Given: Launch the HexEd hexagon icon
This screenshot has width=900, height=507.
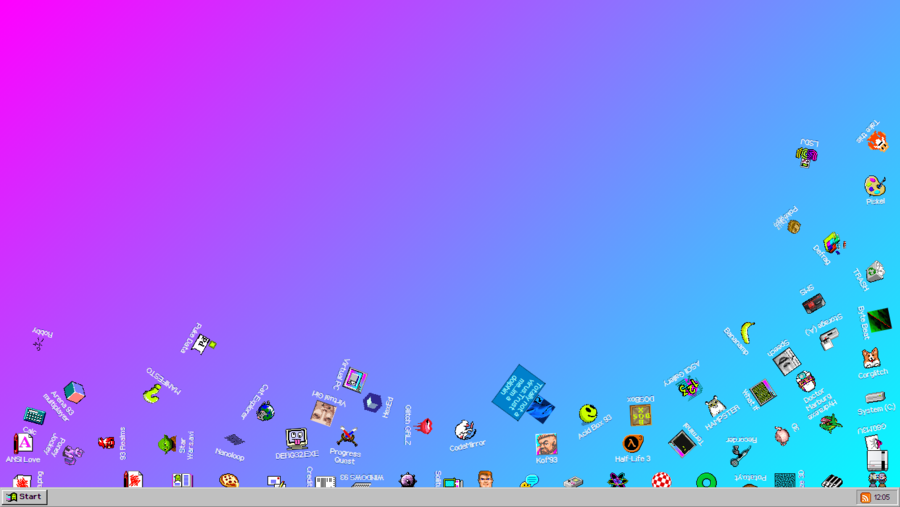Looking at the screenshot, I should click(373, 402).
